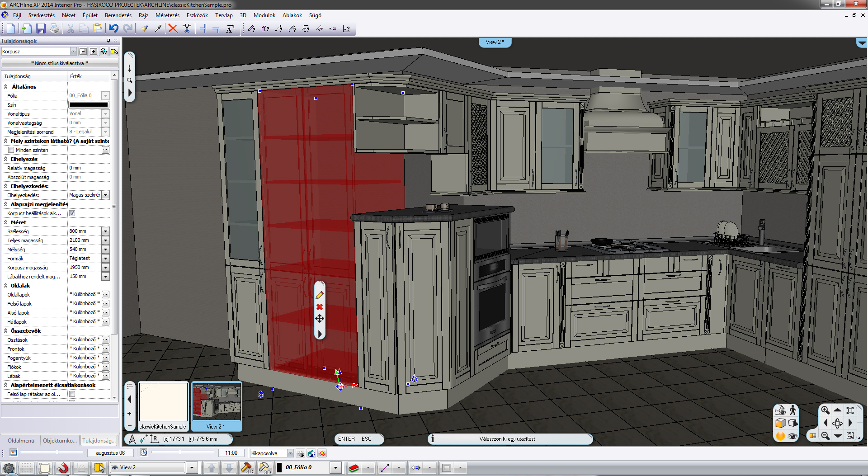
Task: Switch to the Objektumkö... tab
Action: (x=59, y=440)
